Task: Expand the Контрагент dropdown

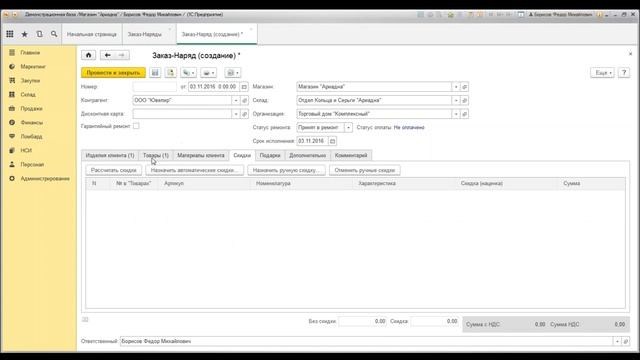Action: [x=236, y=100]
